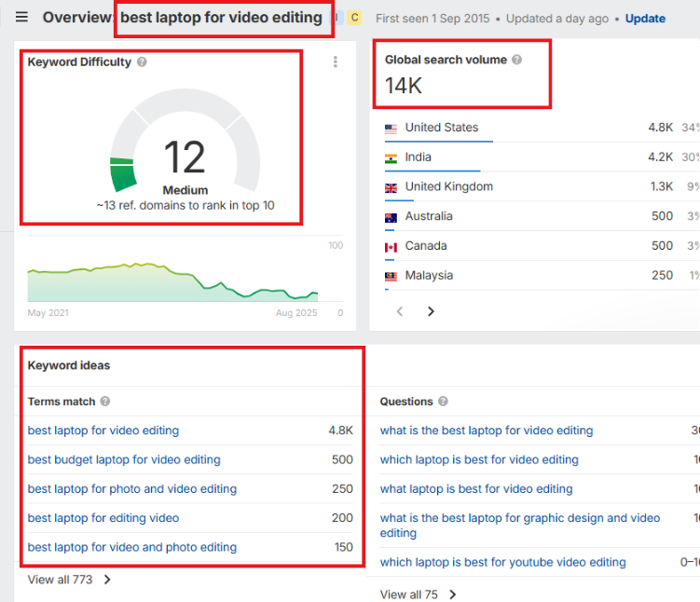Open 'best laptop for editing video' link
Screen dimensions: 700x602
tap(103, 517)
